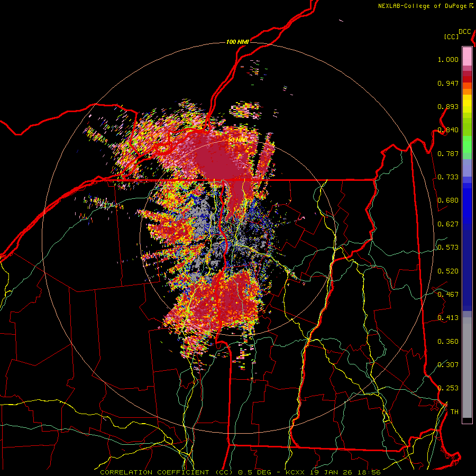Screen dimensions: 476x476
Task: Select the 0.840 scale value
Action: click(448, 130)
